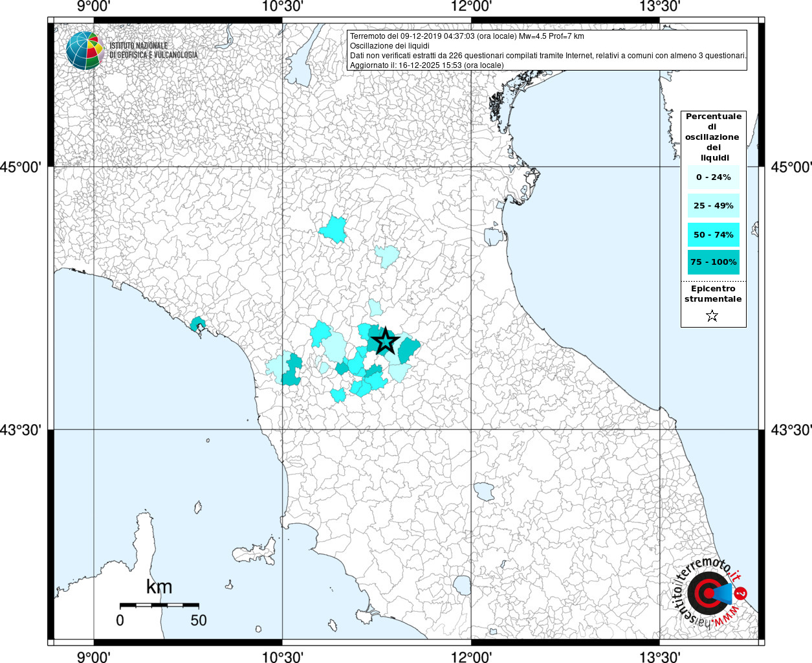Click the 9°00' longitude label at bottom
Image resolution: width=812 pixels, height=663 pixels.
pyautogui.click(x=94, y=656)
